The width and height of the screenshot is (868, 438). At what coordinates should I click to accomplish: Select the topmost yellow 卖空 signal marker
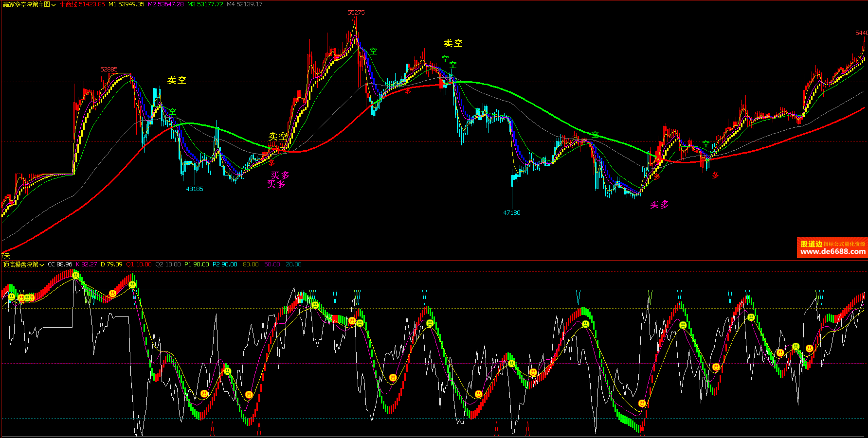[452, 43]
